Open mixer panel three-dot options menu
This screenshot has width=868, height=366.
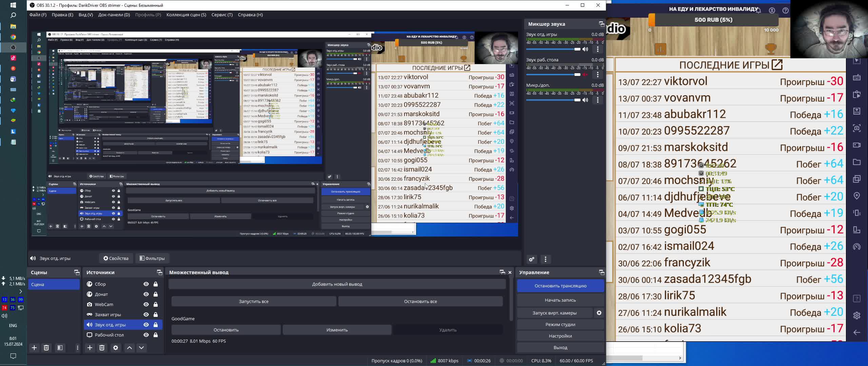[x=546, y=259]
